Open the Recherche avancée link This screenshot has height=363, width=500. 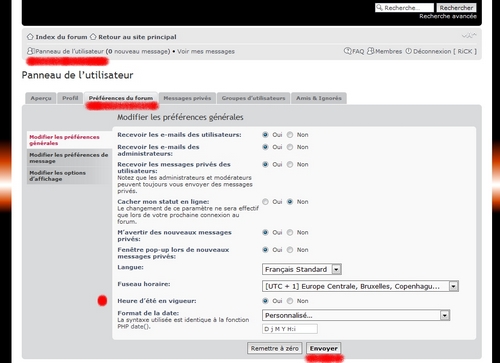448,16
